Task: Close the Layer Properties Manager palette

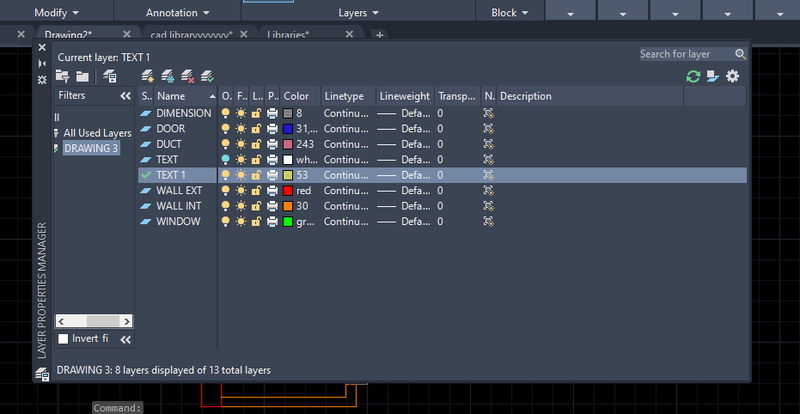Action: (x=42, y=47)
